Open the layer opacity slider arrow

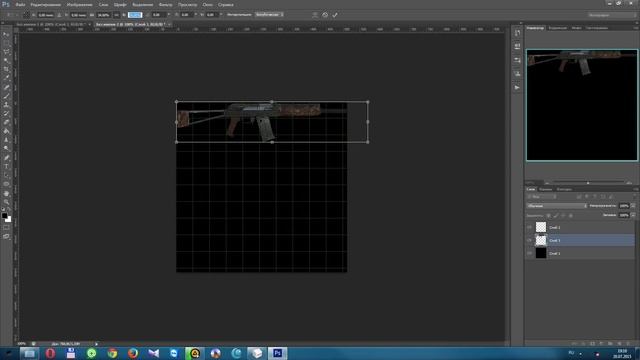tap(633, 206)
